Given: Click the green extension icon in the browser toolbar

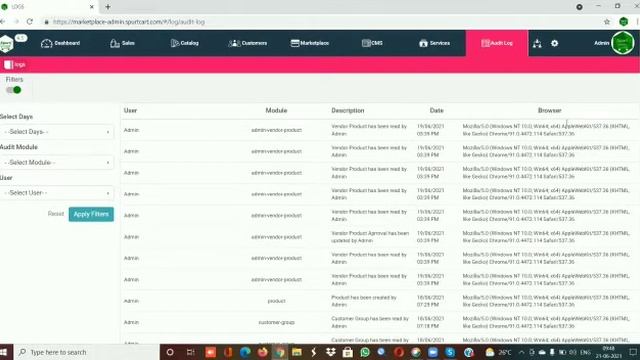Looking at the screenshot, I should pyautogui.click(x=623, y=22).
